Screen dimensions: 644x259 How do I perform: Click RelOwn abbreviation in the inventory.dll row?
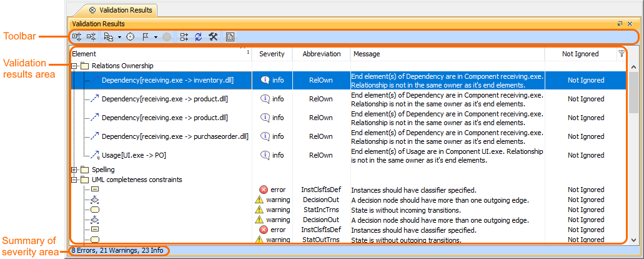point(321,81)
